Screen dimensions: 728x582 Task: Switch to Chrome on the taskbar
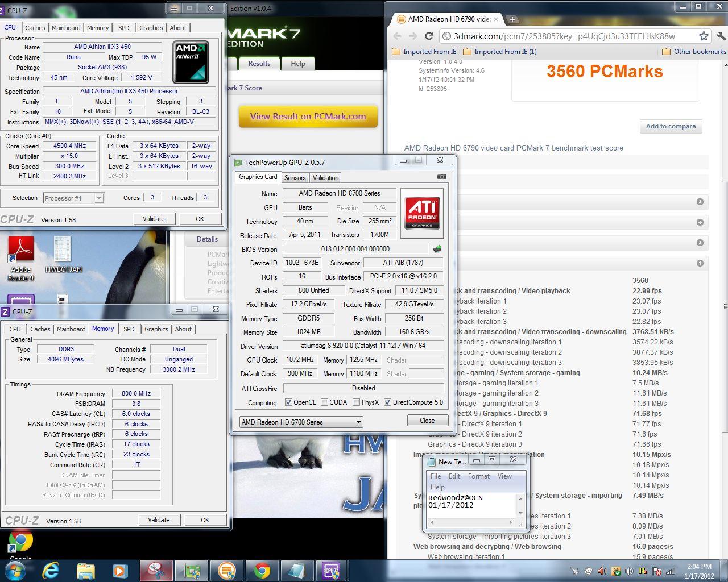pyautogui.click(x=262, y=570)
